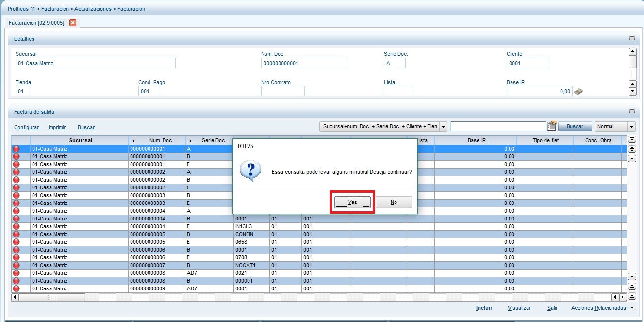Click the Sucursal field 01-Casa Matriz
644x322 pixels.
click(x=95, y=63)
